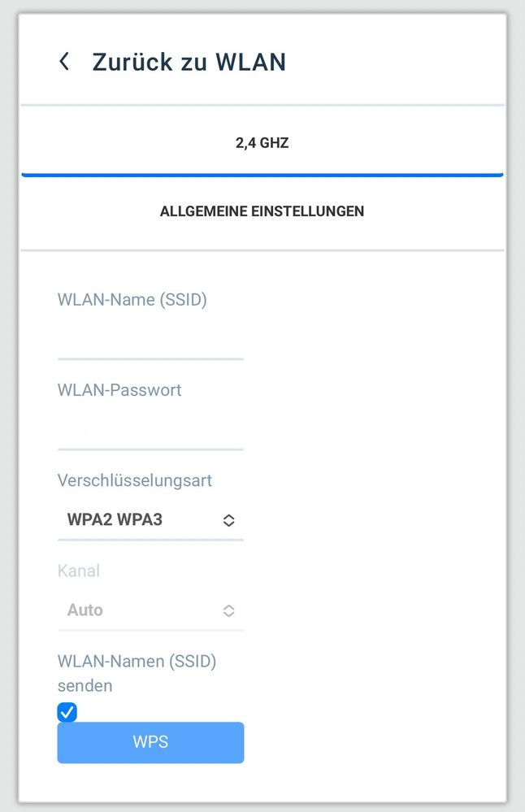The width and height of the screenshot is (525, 812).
Task: Click the 'WLAN-Passwort' field label
Action: pos(119,390)
